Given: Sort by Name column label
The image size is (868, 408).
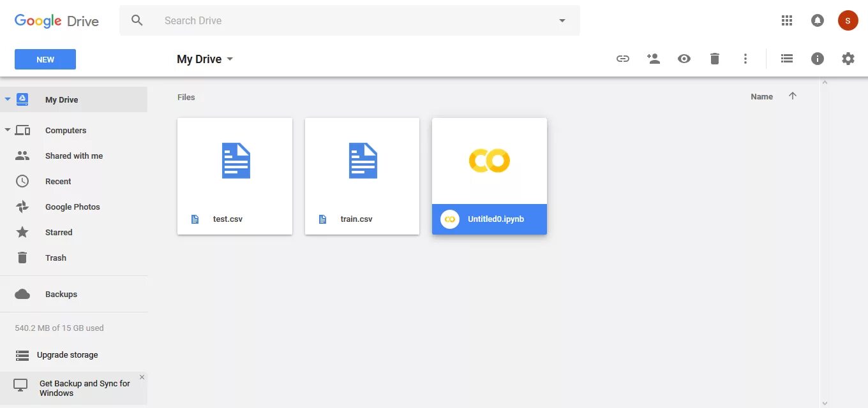Looking at the screenshot, I should coord(761,96).
